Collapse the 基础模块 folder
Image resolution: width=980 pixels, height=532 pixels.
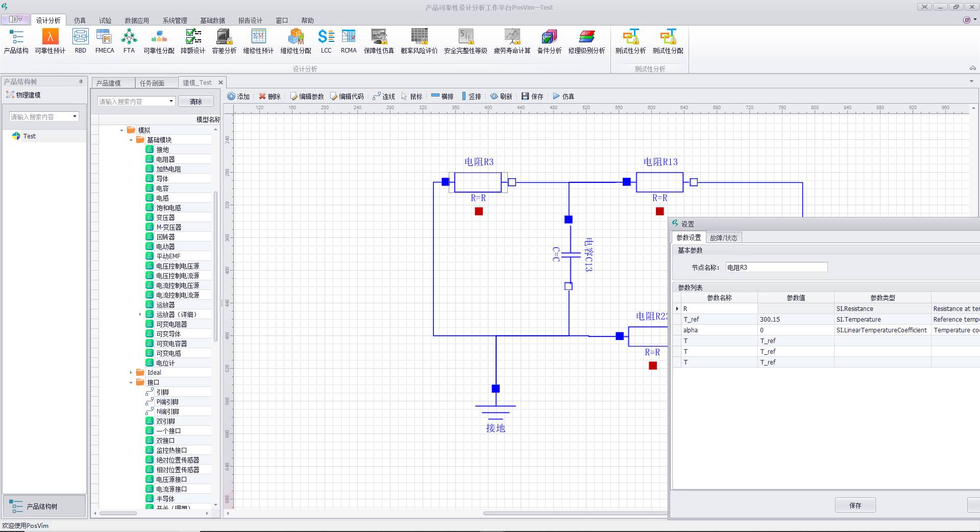tap(131, 140)
